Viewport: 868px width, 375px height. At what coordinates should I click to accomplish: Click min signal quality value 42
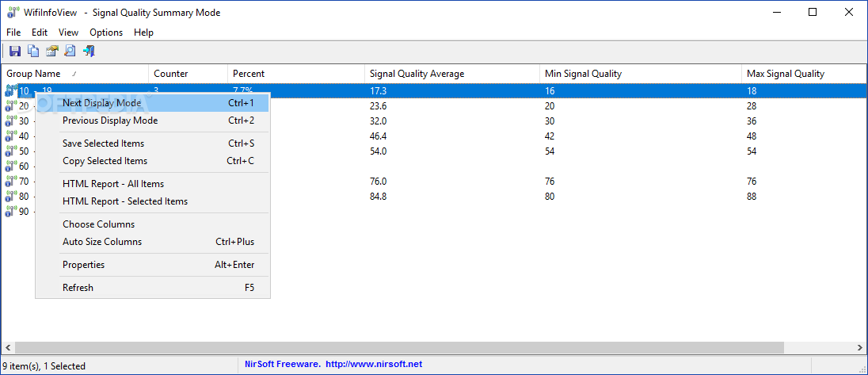pos(550,136)
